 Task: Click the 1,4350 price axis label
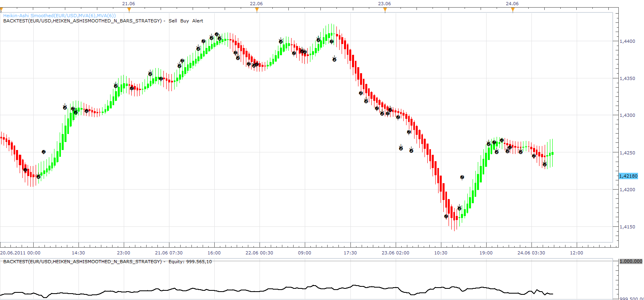coord(627,78)
